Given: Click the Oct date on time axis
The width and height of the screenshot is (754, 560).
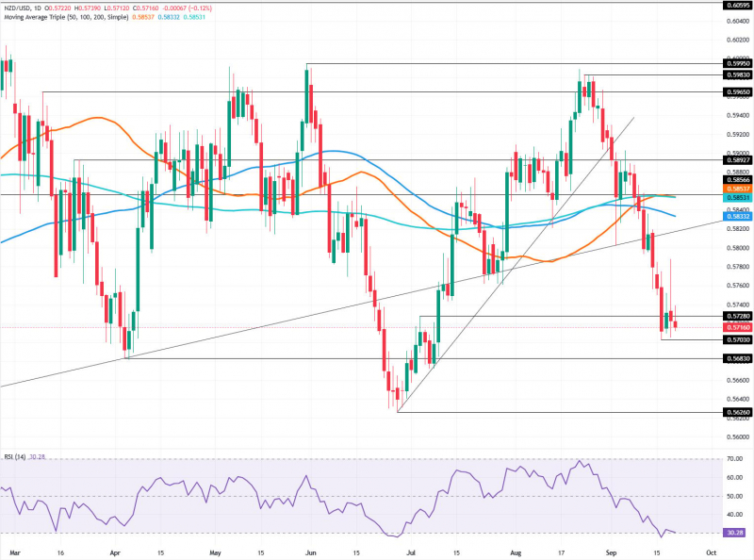Looking at the screenshot, I should click(x=712, y=552).
